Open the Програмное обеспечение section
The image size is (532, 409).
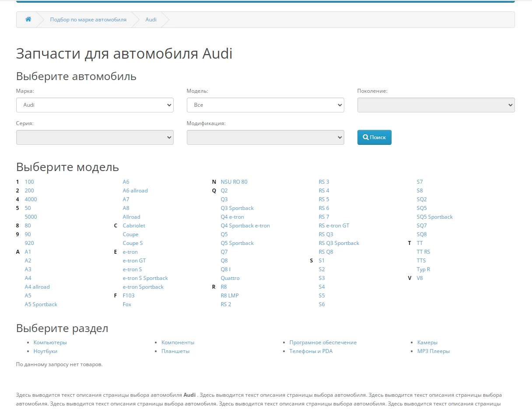[x=323, y=343]
